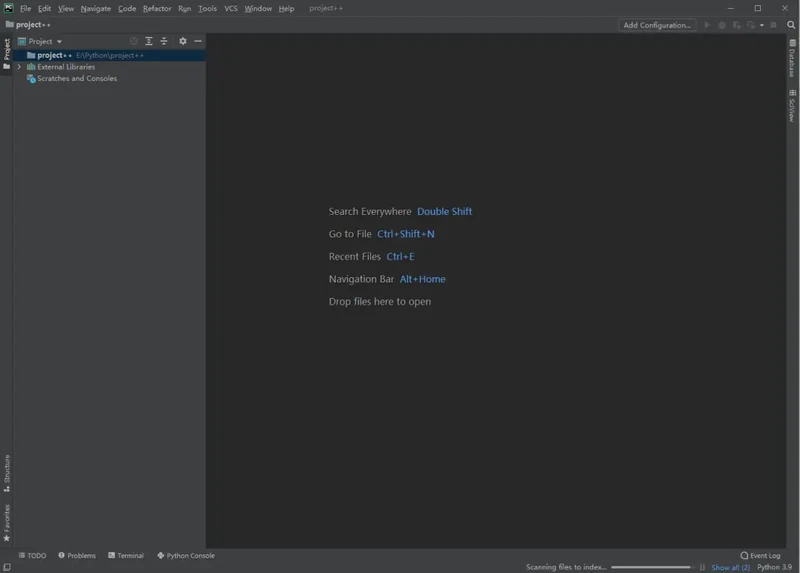This screenshot has width=800, height=573.
Task: Click Collapse All in Project panel
Action: click(x=164, y=41)
